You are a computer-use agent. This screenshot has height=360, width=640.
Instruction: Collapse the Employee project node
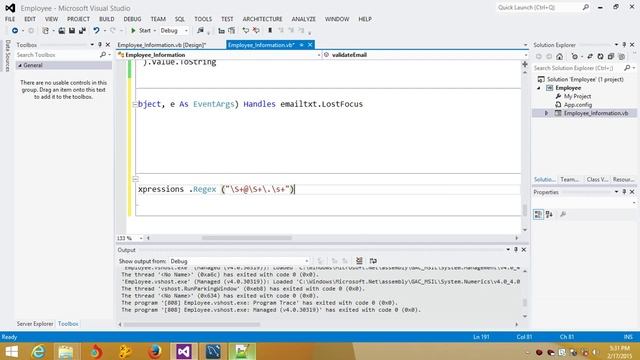tap(539, 88)
